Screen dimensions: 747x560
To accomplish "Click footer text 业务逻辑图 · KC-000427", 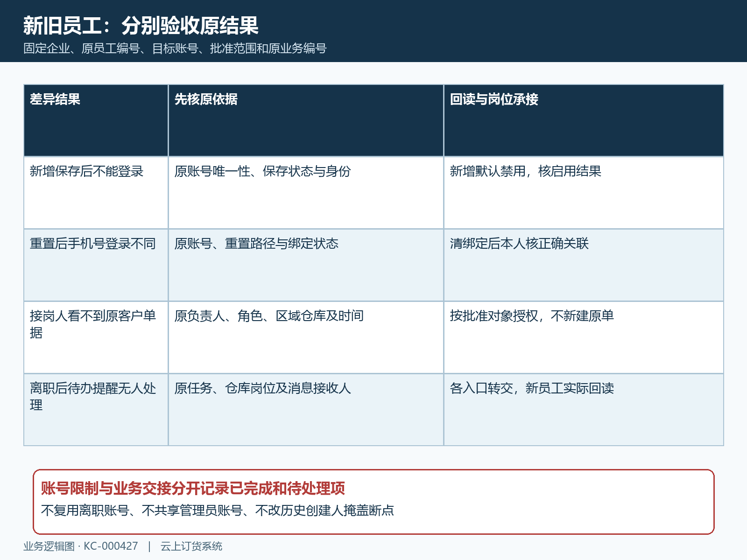I will (81, 546).
